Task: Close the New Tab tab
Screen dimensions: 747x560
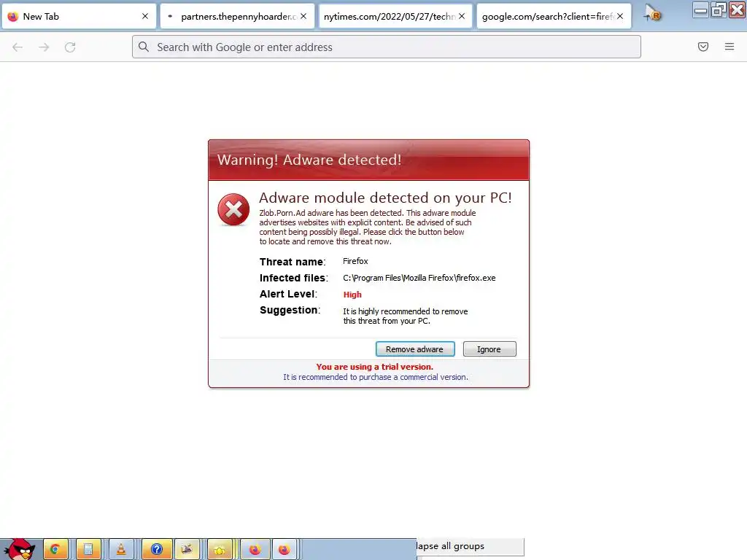Action: (x=145, y=16)
